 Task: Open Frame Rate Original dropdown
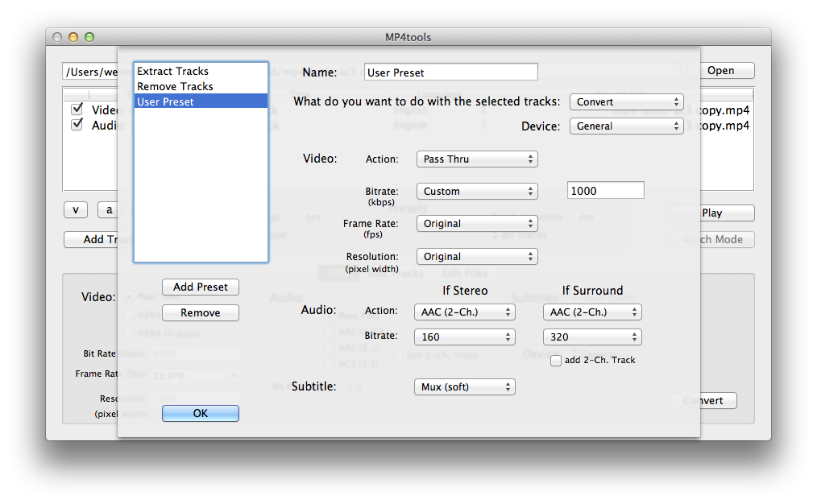click(x=477, y=224)
